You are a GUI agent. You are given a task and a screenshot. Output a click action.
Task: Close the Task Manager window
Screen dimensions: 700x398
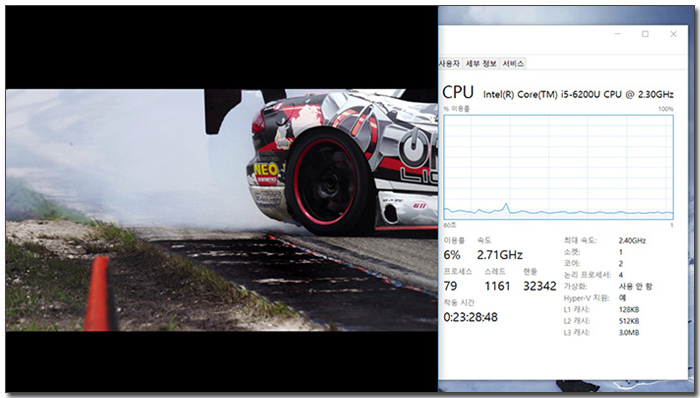point(673,34)
